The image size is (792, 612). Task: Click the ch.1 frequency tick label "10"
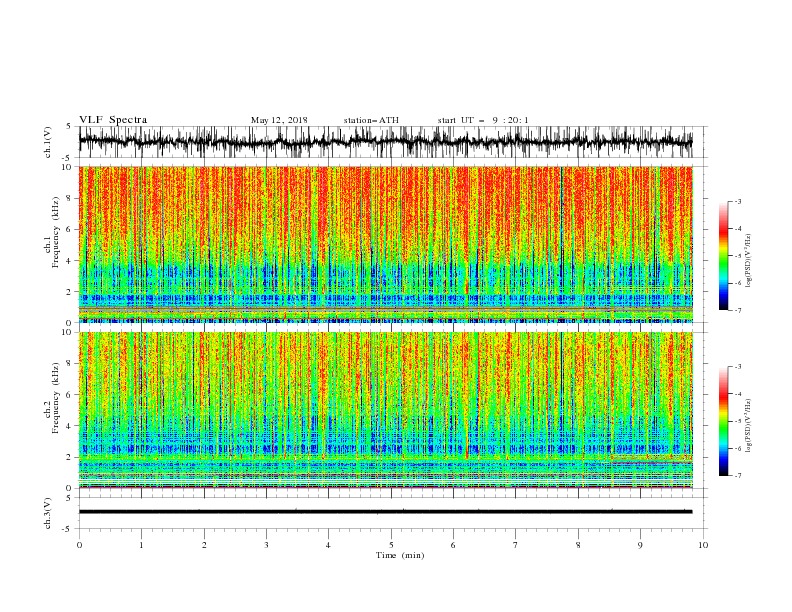(67, 167)
